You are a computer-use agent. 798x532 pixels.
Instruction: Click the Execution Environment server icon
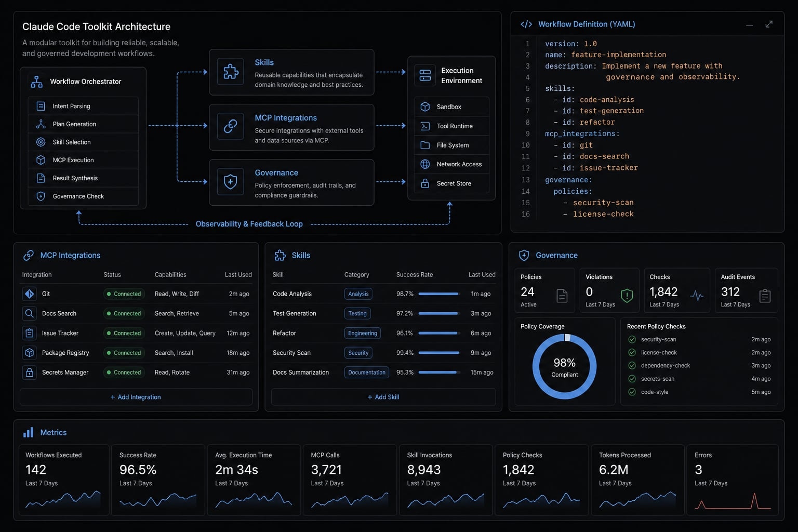coord(425,75)
